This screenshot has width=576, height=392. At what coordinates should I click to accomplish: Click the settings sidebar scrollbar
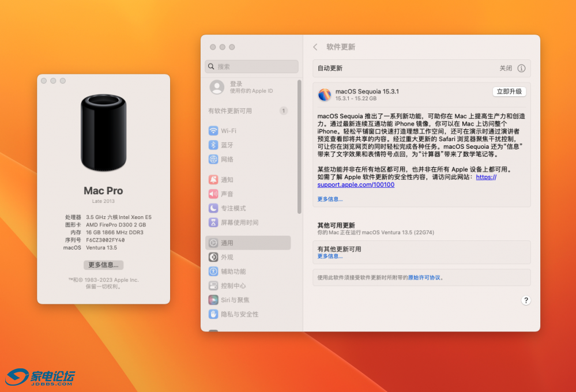click(x=299, y=147)
